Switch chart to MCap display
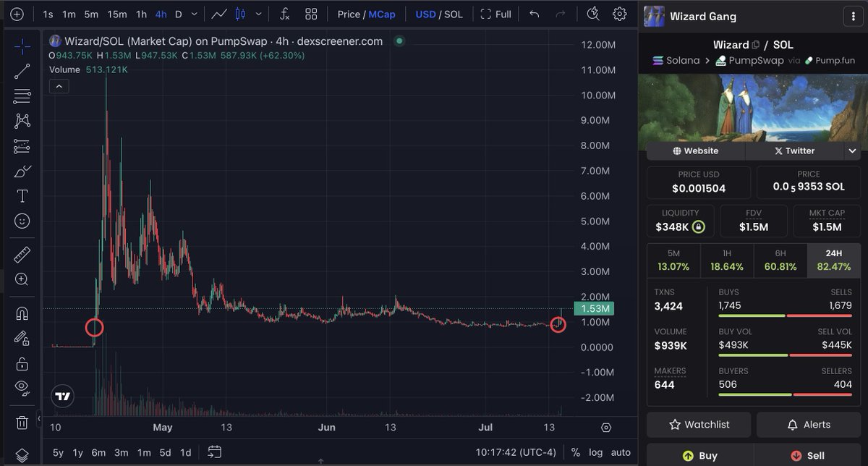This screenshot has height=466, width=868. click(382, 14)
